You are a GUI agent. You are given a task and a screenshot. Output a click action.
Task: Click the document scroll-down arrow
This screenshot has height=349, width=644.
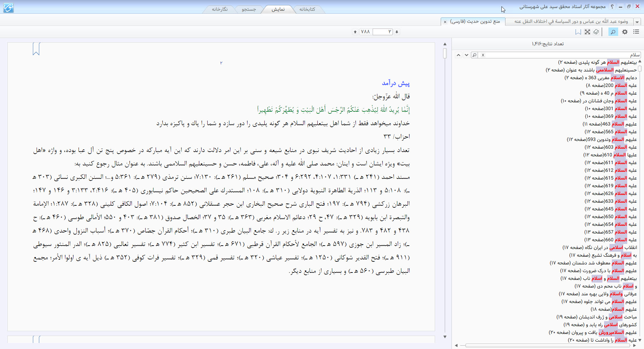point(445,337)
